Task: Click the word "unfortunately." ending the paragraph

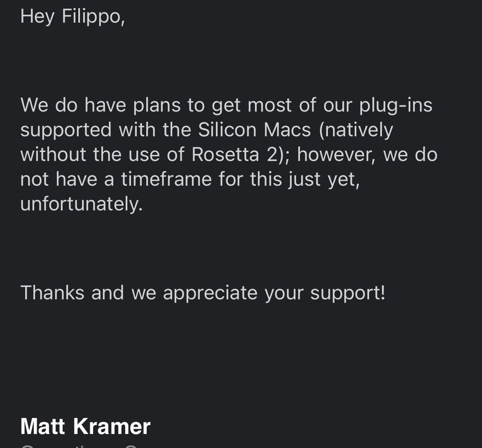Action: point(82,204)
